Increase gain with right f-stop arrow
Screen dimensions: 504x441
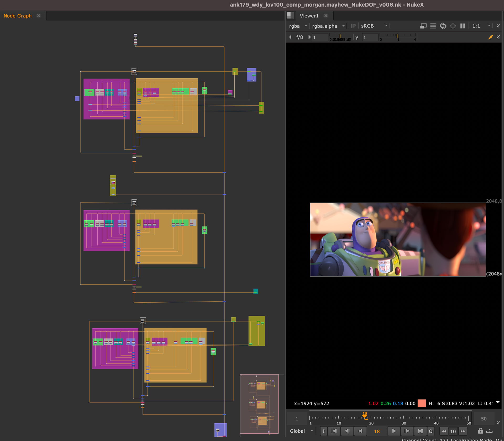[309, 37]
